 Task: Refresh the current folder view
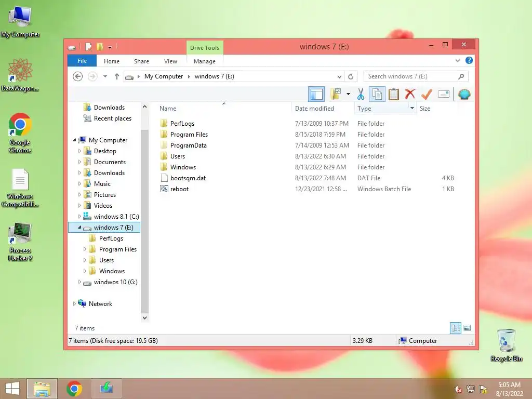click(351, 77)
